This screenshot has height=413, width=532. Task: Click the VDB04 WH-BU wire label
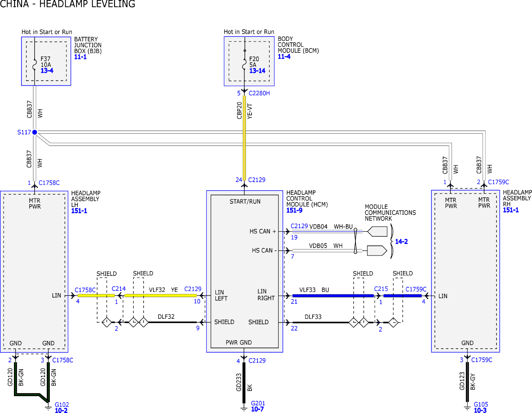(331, 227)
